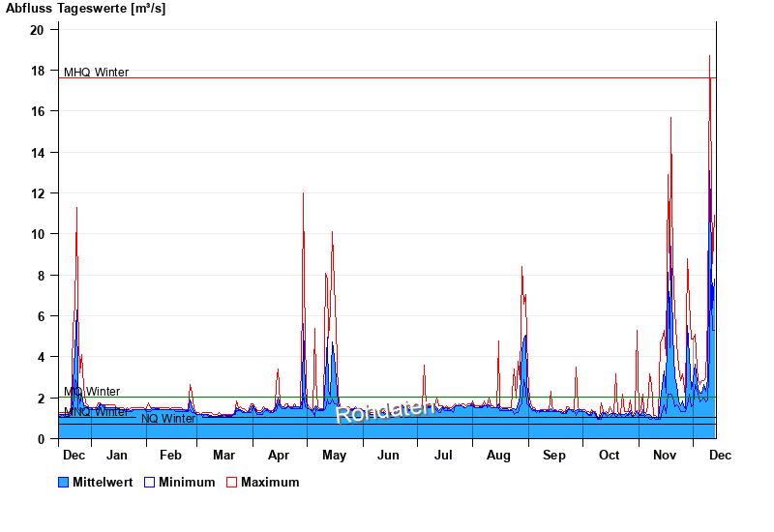Select the Mittelwert legend label
Image resolution: width=774 pixels, height=532 pixels.
(104, 482)
